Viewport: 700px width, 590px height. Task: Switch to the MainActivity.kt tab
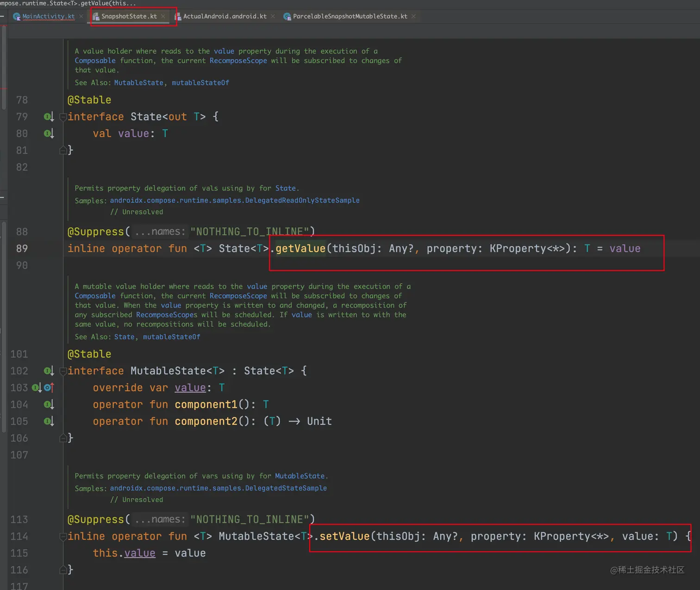click(49, 16)
